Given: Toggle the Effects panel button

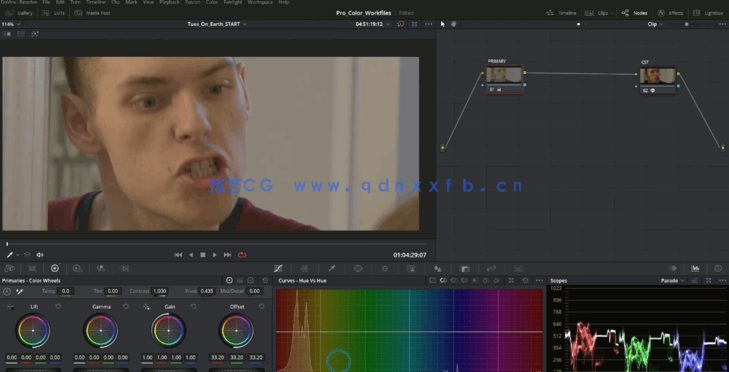Looking at the screenshot, I should click(670, 13).
